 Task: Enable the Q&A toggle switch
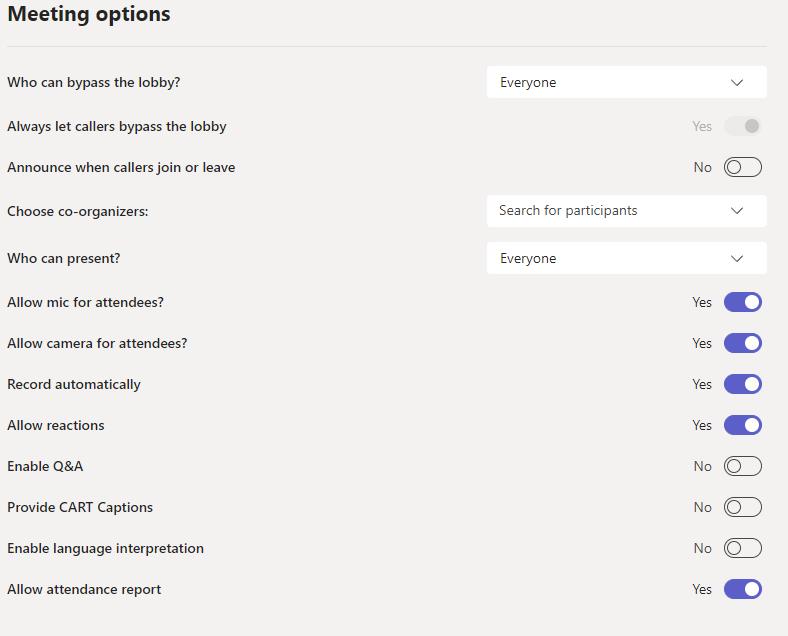tap(742, 466)
